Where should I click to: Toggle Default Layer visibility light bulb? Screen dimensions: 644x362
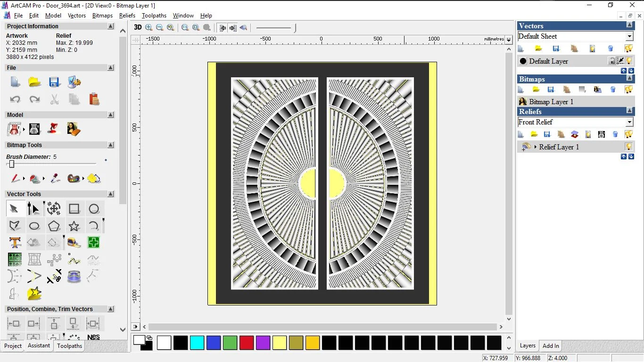click(629, 61)
